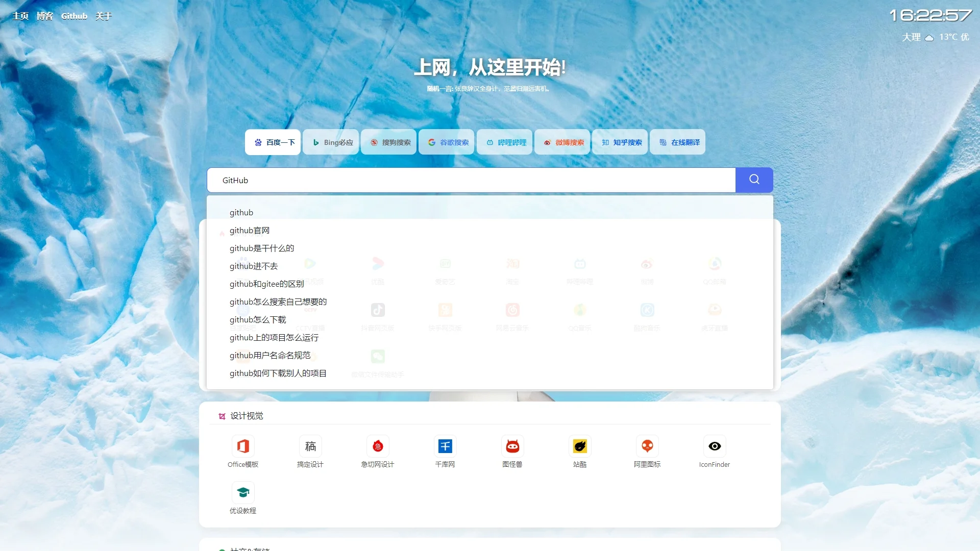Open the Office模板 icon
The width and height of the screenshot is (980, 551).
coord(243,446)
